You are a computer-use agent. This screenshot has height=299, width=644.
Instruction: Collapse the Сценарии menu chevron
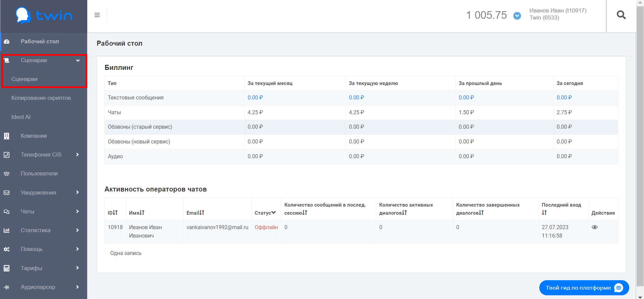(78, 60)
